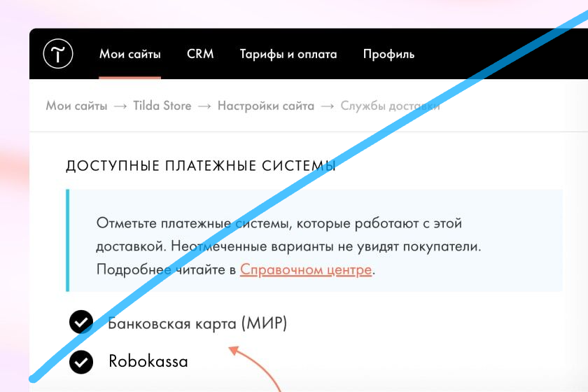Screen dimensions: 588x392
Task: Click the ДОСТУПНЫЕ ПЛАТЕЖНЫЕ СИСТЕМЫ heading
Action: click(201, 166)
